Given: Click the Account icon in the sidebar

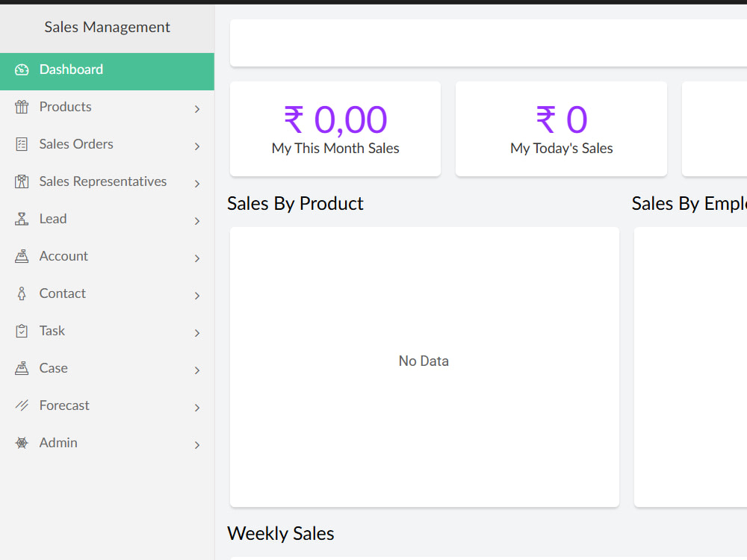Looking at the screenshot, I should [22, 256].
